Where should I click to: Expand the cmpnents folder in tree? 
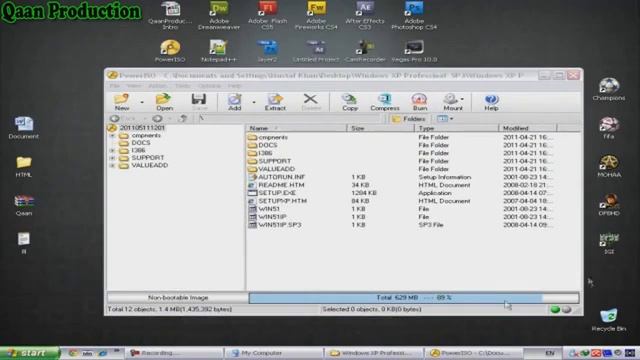[x=112, y=136]
